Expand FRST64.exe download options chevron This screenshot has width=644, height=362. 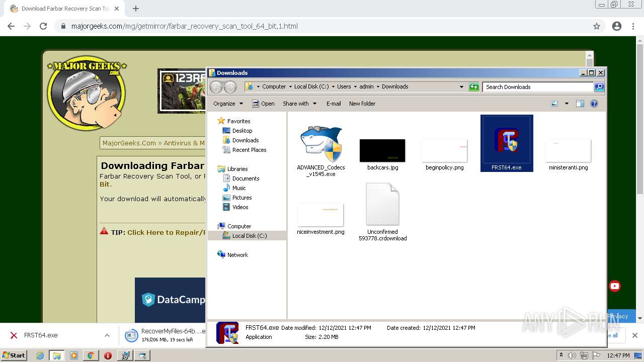click(107, 335)
